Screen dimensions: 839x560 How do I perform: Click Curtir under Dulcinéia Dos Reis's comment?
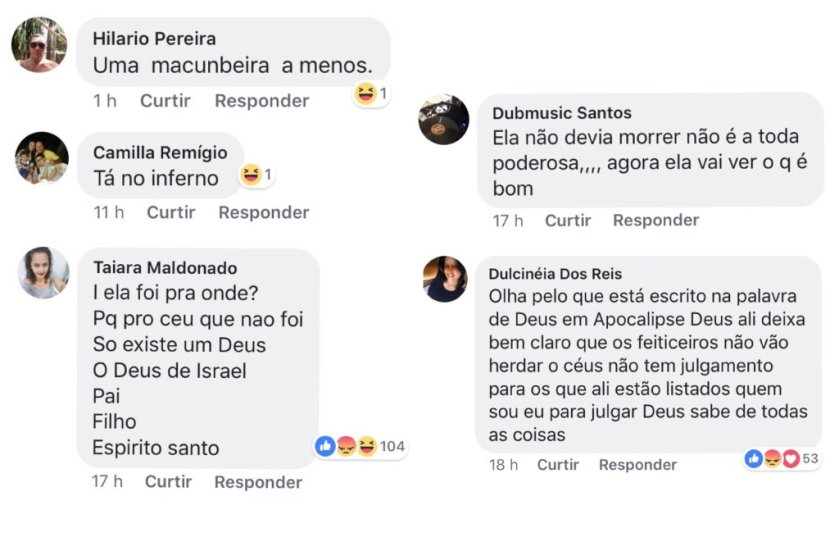[x=558, y=465]
